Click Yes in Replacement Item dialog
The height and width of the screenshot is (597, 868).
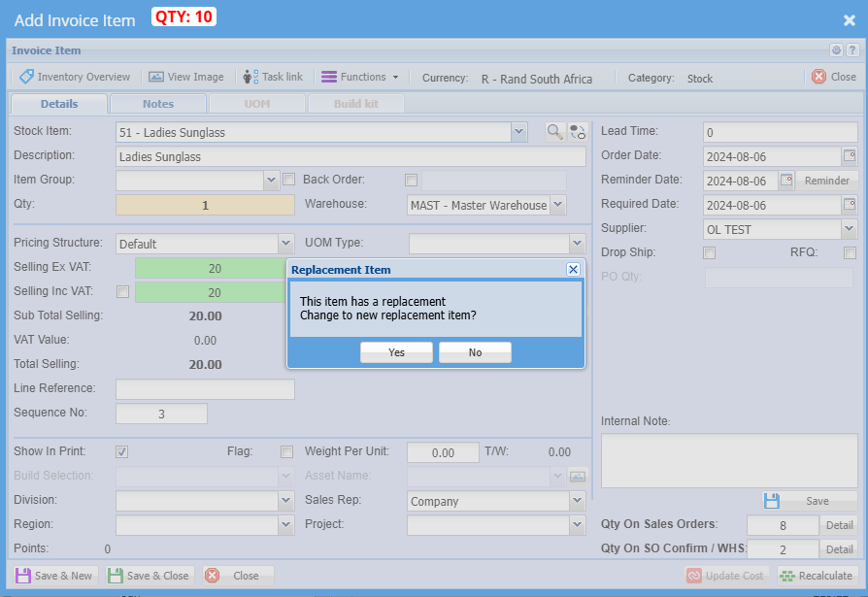pyautogui.click(x=396, y=352)
